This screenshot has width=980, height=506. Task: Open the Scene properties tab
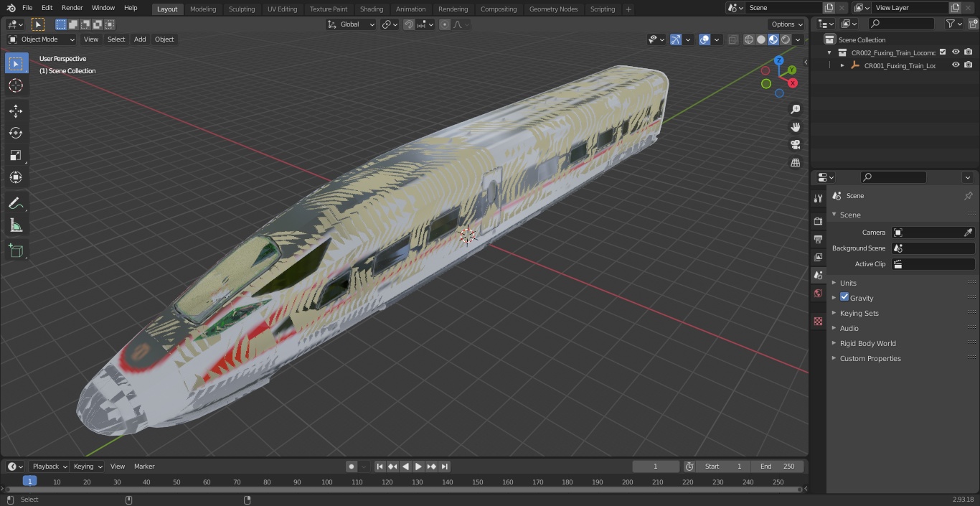point(818,275)
